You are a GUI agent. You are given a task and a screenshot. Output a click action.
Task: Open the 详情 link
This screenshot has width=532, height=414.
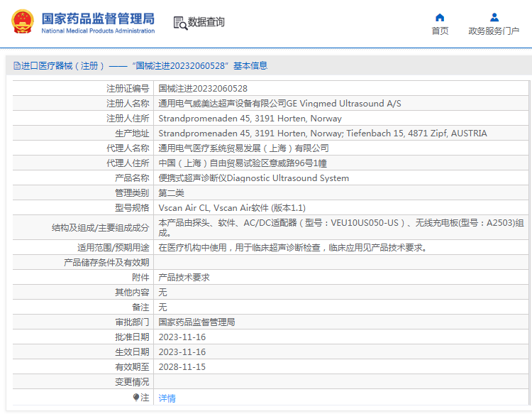[167, 398]
